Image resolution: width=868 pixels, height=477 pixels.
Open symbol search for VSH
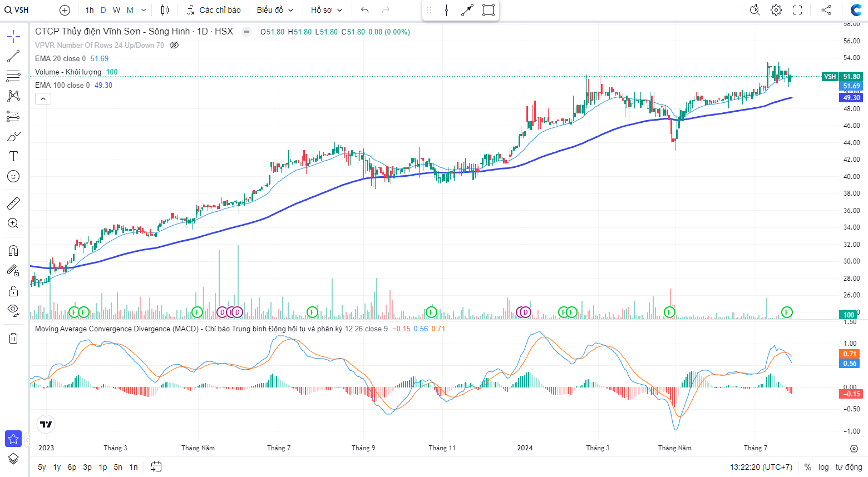[x=17, y=10]
